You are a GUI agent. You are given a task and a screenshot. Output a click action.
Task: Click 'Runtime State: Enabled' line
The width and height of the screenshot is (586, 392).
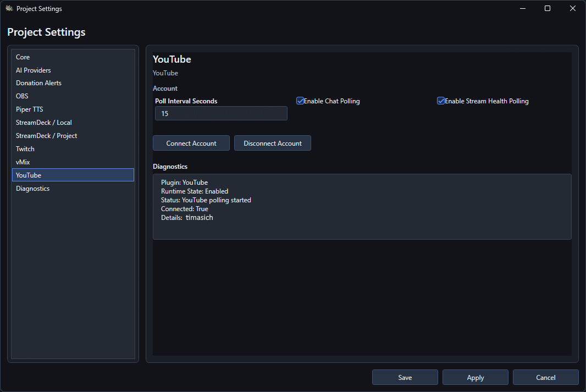pyautogui.click(x=195, y=191)
